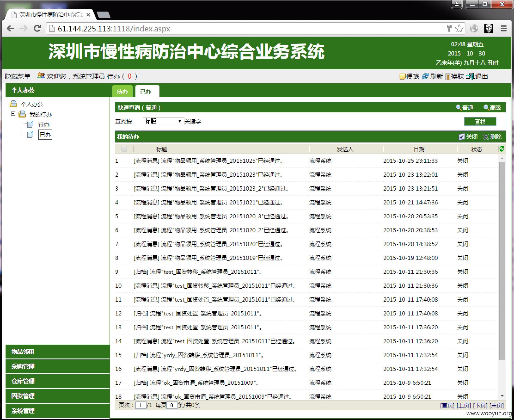Close the browser tab
Viewport: 514px width, 420px height.
click(88, 15)
